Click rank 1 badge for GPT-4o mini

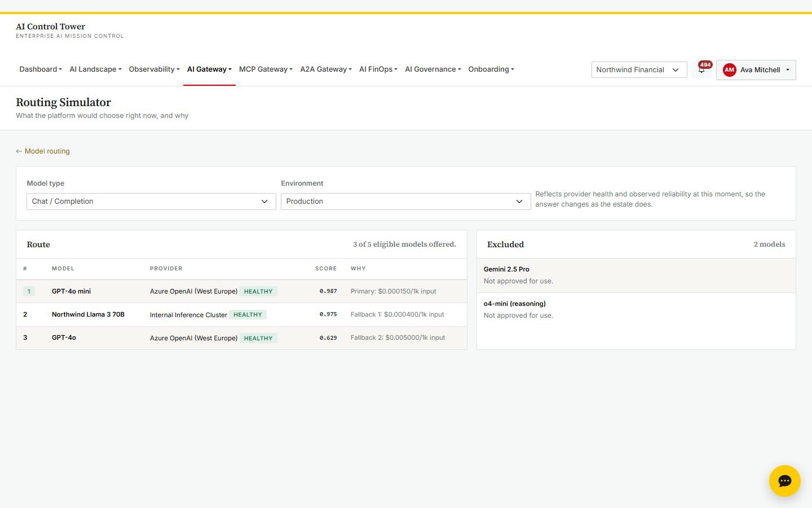(x=29, y=291)
